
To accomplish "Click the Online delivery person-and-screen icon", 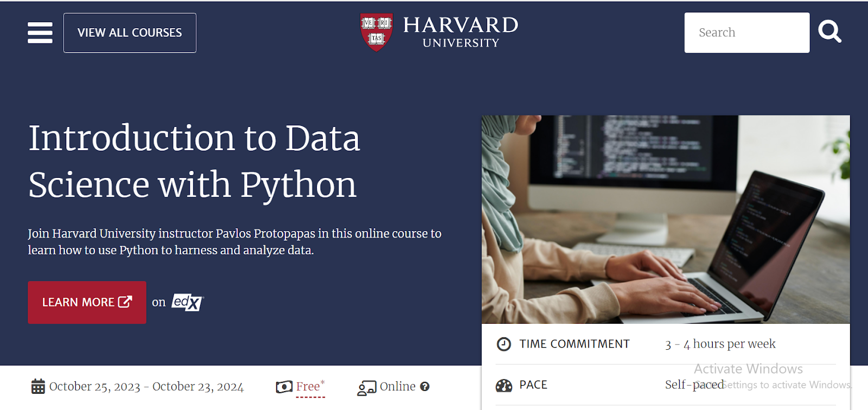I will click(x=367, y=387).
